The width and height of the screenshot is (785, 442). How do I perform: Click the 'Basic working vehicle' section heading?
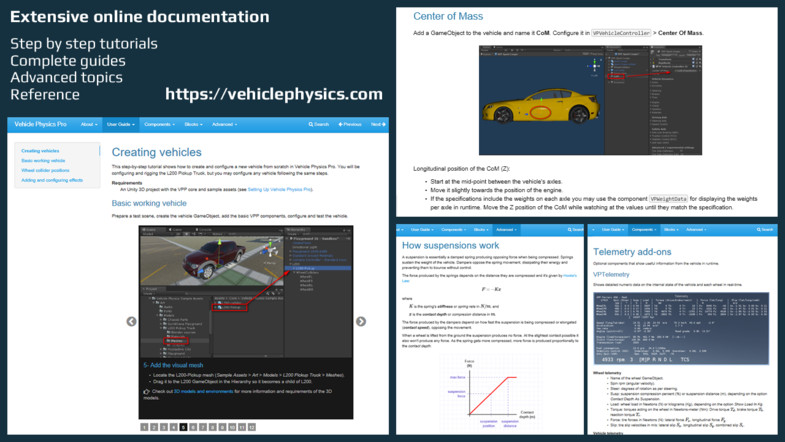(149, 203)
